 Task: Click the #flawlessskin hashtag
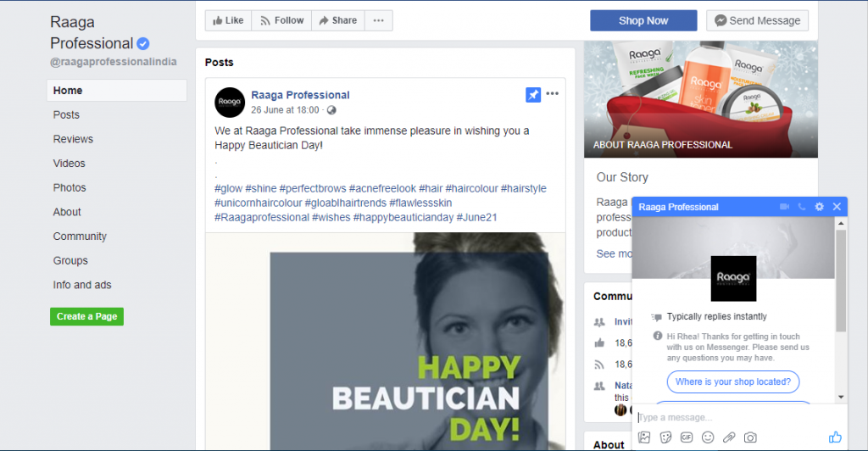coord(420,203)
